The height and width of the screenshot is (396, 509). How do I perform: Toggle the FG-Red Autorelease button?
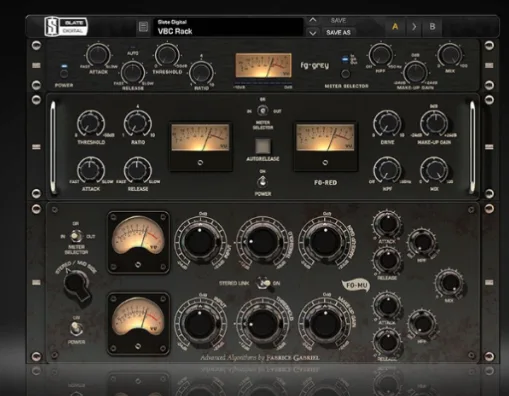pos(263,146)
